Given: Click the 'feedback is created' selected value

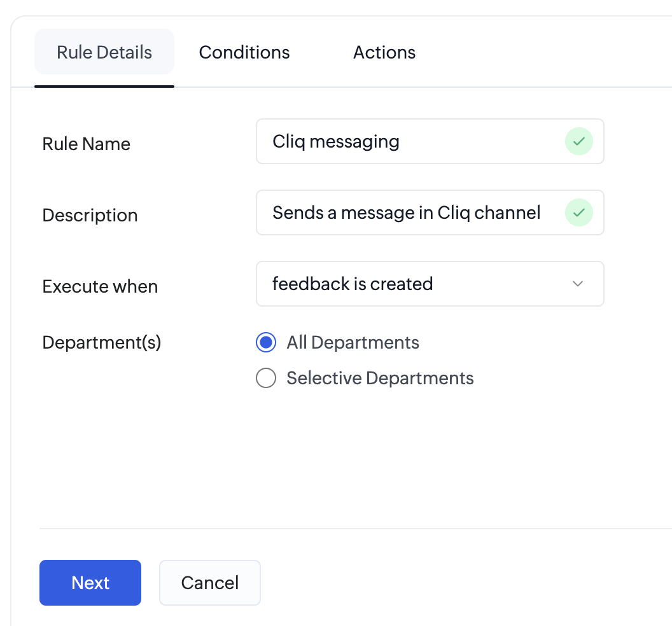Looking at the screenshot, I should coord(353,284).
